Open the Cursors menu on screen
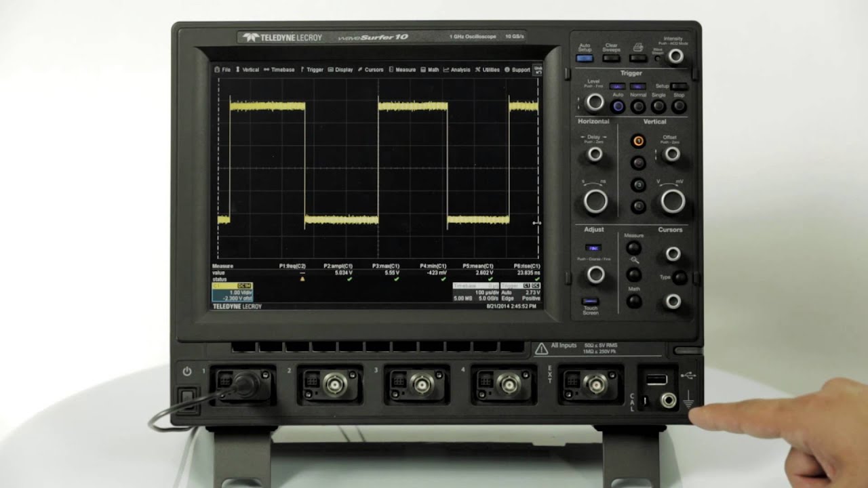This screenshot has width=868, height=488. pyautogui.click(x=371, y=70)
